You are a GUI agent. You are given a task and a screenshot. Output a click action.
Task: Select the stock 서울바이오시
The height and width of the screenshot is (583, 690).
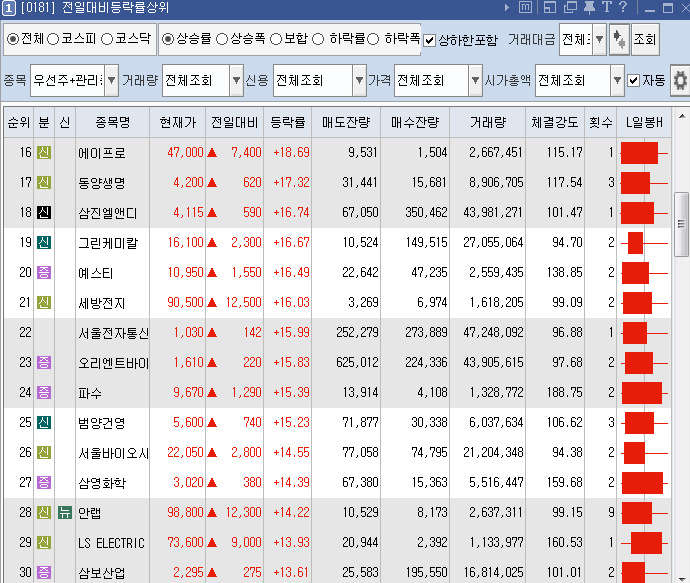(x=114, y=453)
